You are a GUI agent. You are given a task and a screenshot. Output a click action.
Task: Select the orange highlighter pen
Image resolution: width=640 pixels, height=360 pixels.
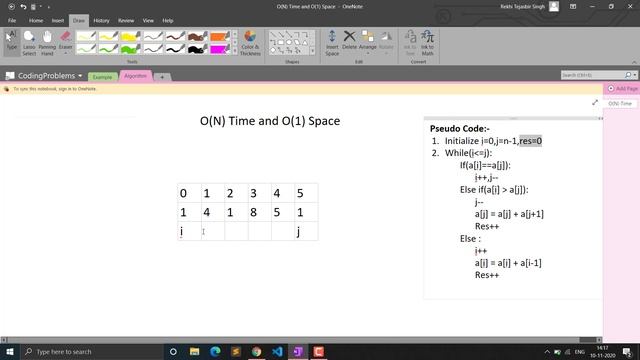[x=220, y=36]
